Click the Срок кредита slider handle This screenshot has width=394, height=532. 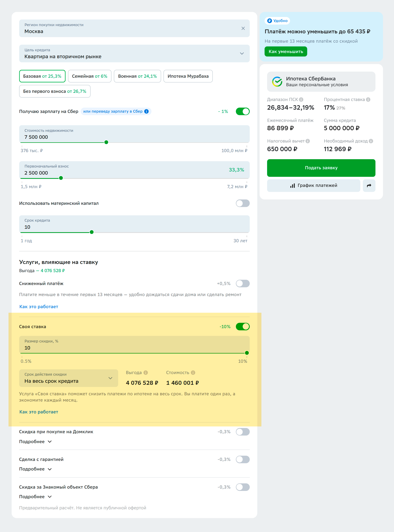tap(92, 232)
